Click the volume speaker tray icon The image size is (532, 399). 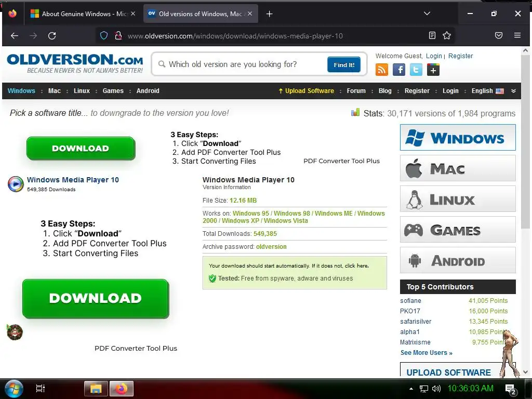coord(436,389)
